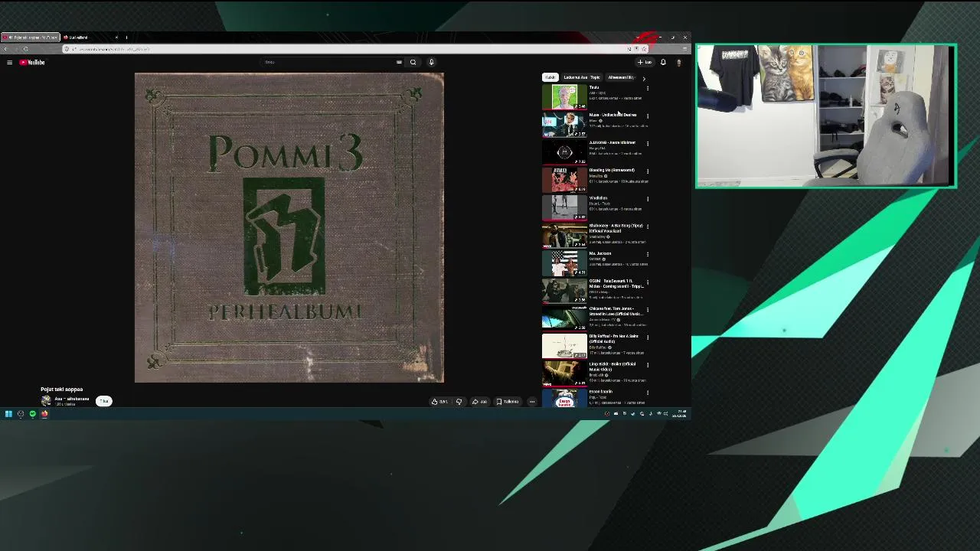Open options menu for Ms. Jackson video
The image size is (980, 551).
click(x=648, y=254)
